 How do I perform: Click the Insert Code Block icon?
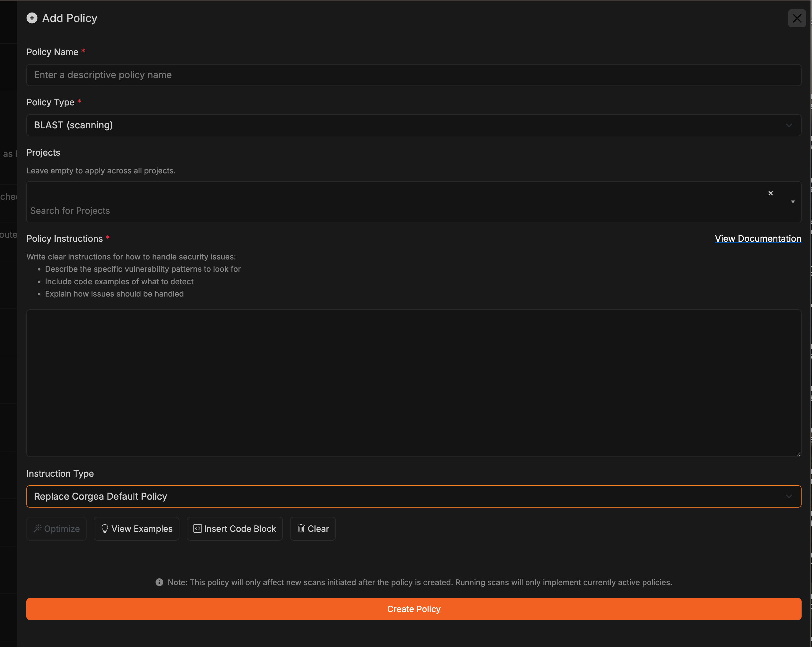pos(197,529)
